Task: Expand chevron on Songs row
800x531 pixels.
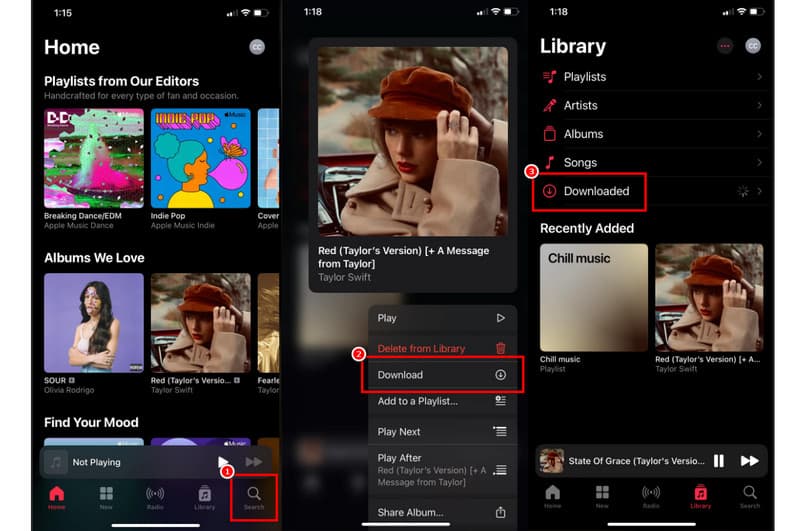Action: click(760, 163)
